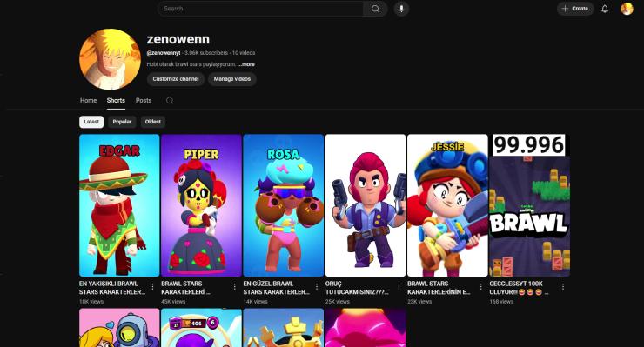
Task: Select the Latest sort chip
Action: 91,122
